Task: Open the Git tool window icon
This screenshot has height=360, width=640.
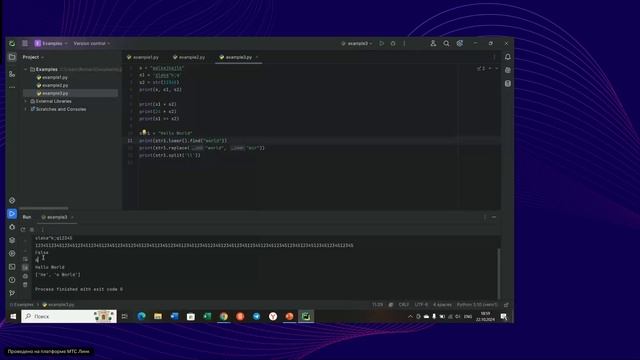Action: click(12, 293)
